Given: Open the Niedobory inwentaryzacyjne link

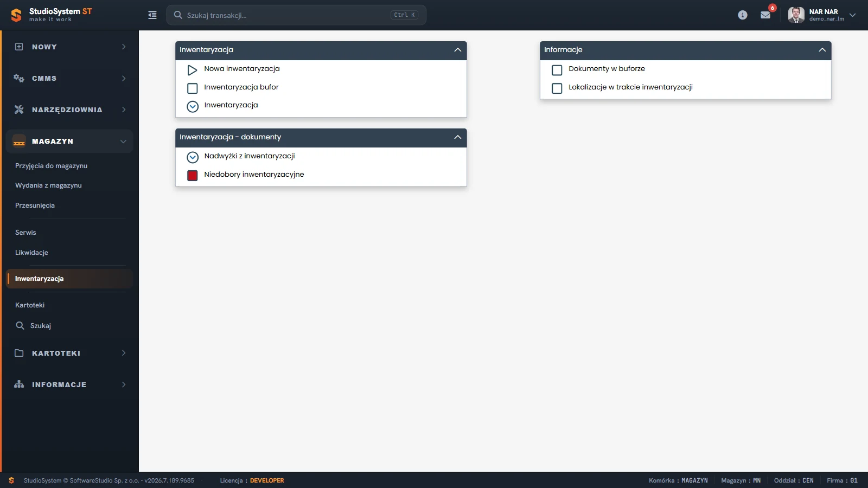Looking at the screenshot, I should click(x=254, y=175).
